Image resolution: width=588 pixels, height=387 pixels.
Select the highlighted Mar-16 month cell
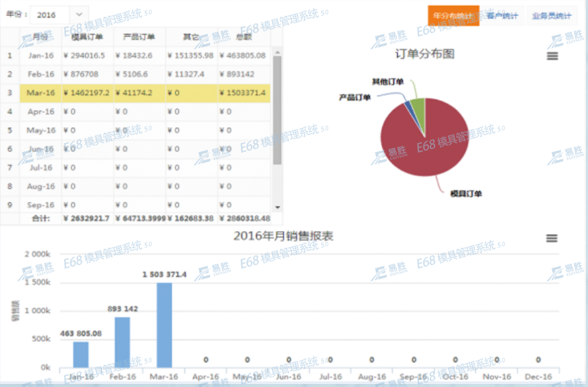tap(40, 93)
